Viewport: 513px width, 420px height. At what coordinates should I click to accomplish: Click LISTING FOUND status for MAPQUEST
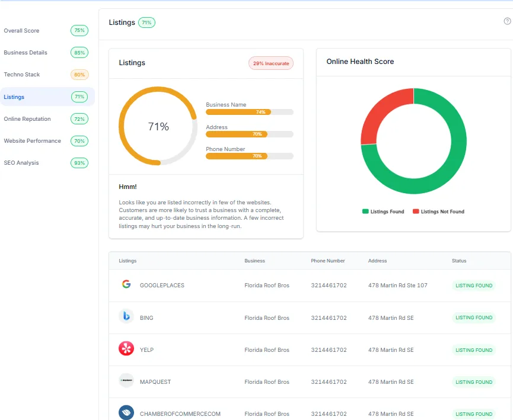[474, 382]
